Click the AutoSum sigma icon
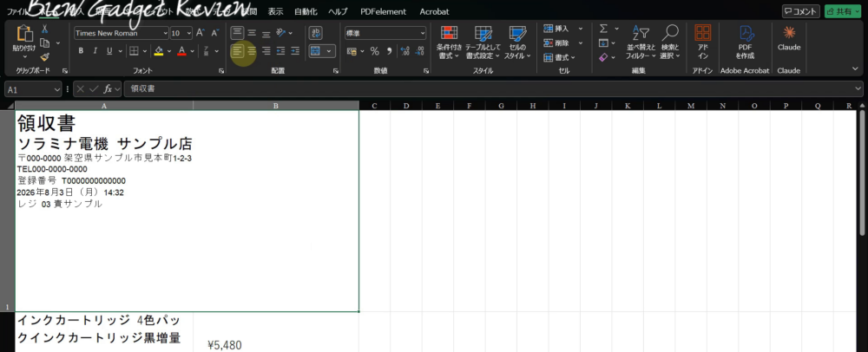The height and width of the screenshot is (352, 868). 603,29
